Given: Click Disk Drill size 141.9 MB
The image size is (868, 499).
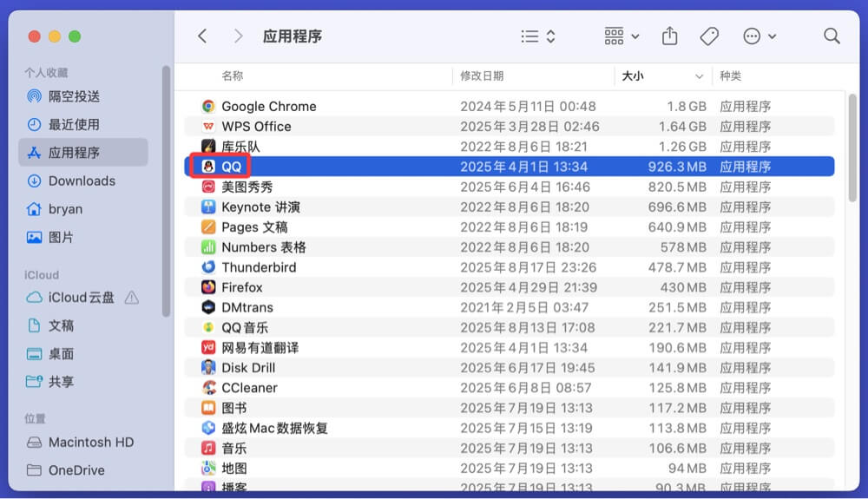Looking at the screenshot, I should click(x=678, y=368).
